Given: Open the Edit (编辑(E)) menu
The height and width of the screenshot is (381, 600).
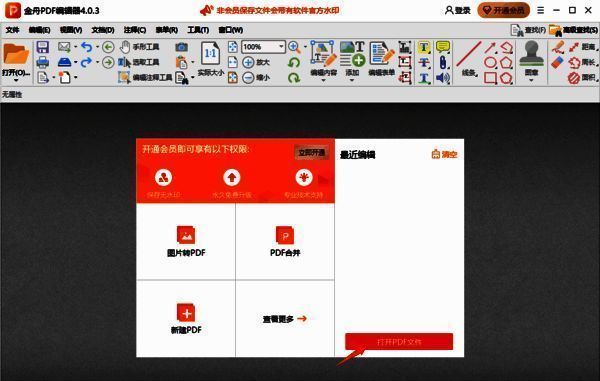Looking at the screenshot, I should tap(39, 30).
